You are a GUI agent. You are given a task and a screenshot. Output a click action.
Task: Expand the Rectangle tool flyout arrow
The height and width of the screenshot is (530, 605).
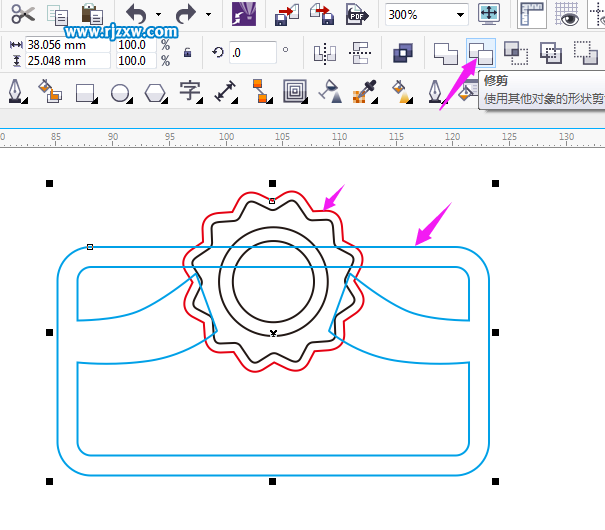(x=95, y=101)
